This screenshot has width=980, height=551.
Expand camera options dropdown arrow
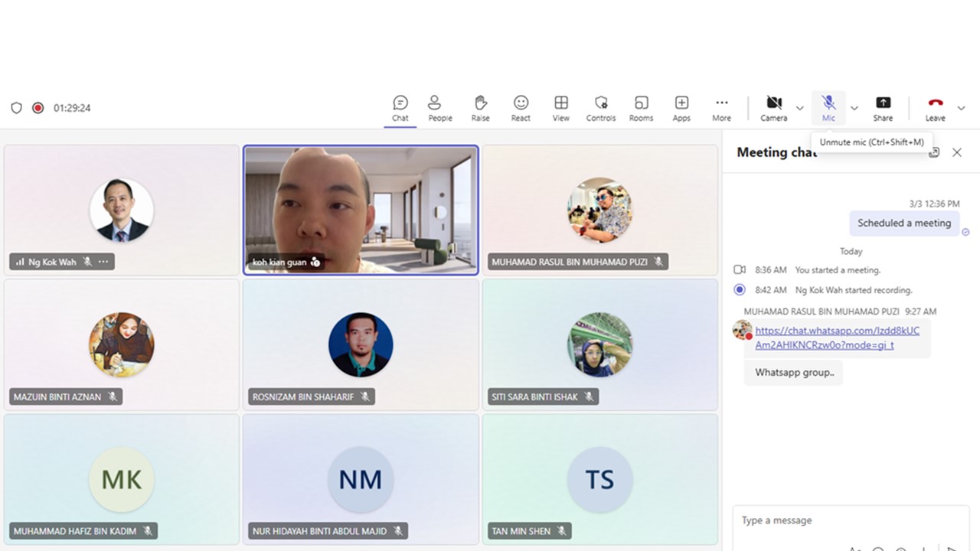(x=800, y=108)
